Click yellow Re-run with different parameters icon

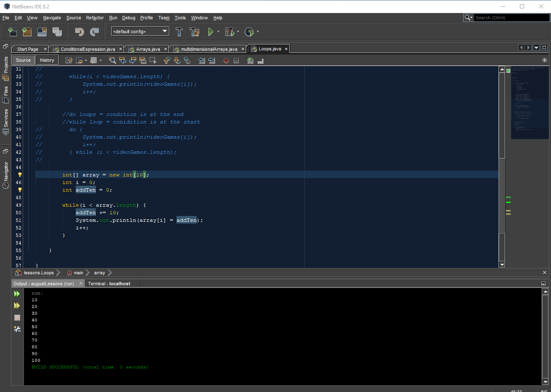[17, 305]
